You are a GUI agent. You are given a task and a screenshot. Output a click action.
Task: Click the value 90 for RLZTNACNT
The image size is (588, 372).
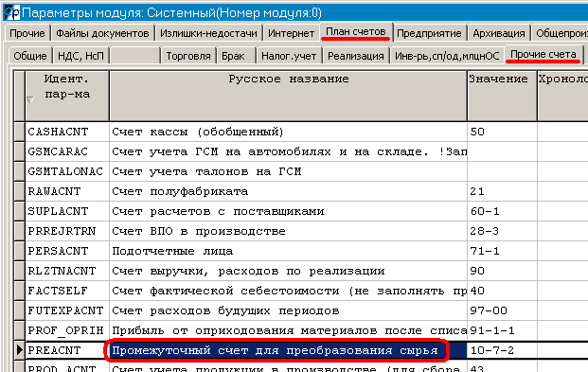tap(502, 271)
